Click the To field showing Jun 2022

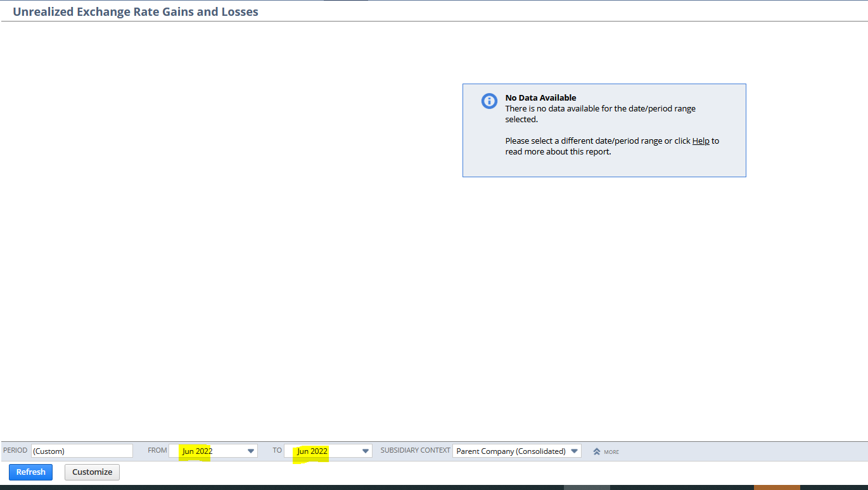tap(328, 451)
